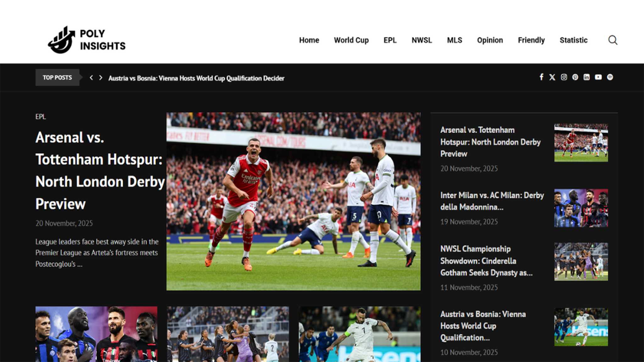
Task: Open the Pinterest icon link
Action: coord(575,77)
